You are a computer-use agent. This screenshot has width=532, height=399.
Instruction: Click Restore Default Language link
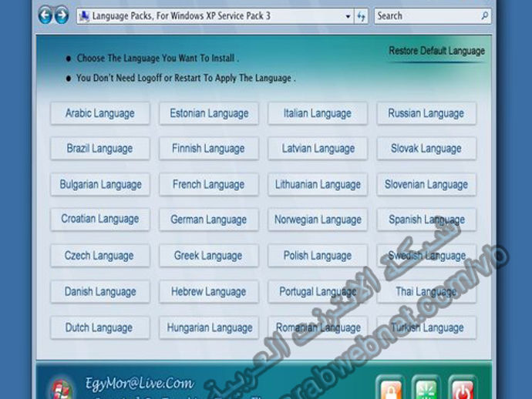pos(436,51)
